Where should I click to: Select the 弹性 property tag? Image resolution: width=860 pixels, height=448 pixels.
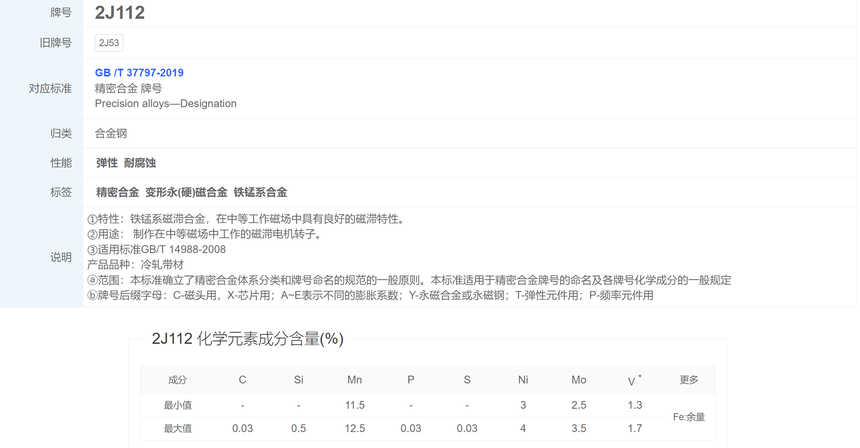[107, 163]
